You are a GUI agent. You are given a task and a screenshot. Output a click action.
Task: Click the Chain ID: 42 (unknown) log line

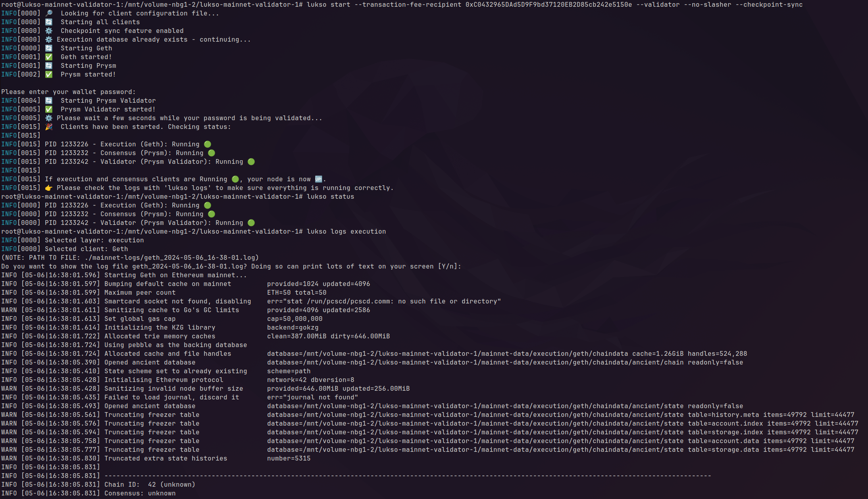point(150,485)
